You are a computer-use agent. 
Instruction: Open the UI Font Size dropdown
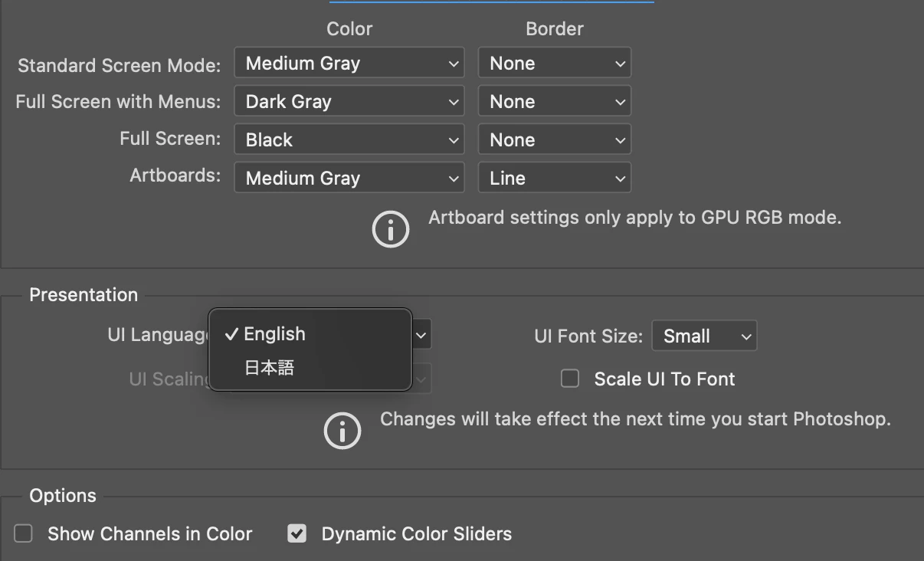(x=704, y=336)
